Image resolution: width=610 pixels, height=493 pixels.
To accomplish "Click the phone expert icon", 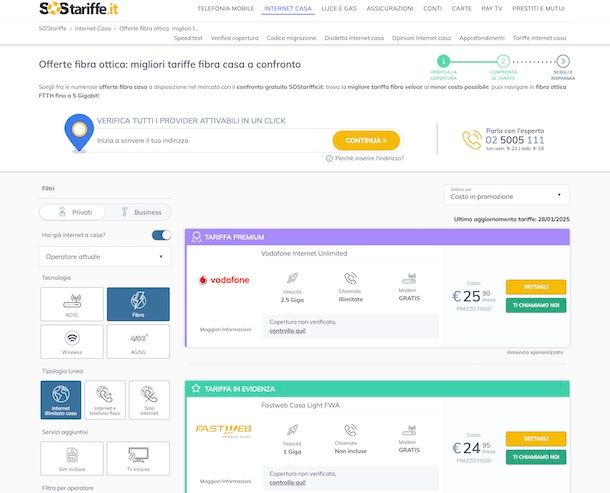I will tap(472, 140).
